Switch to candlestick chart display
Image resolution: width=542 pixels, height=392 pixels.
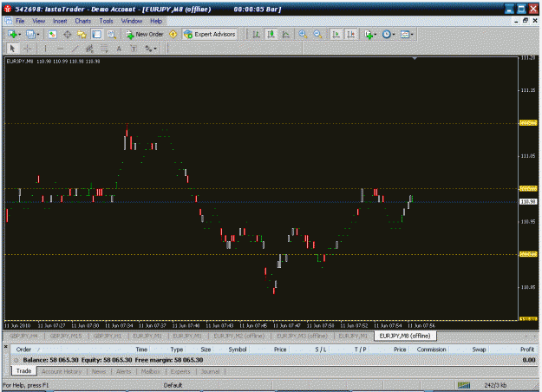[271, 34]
